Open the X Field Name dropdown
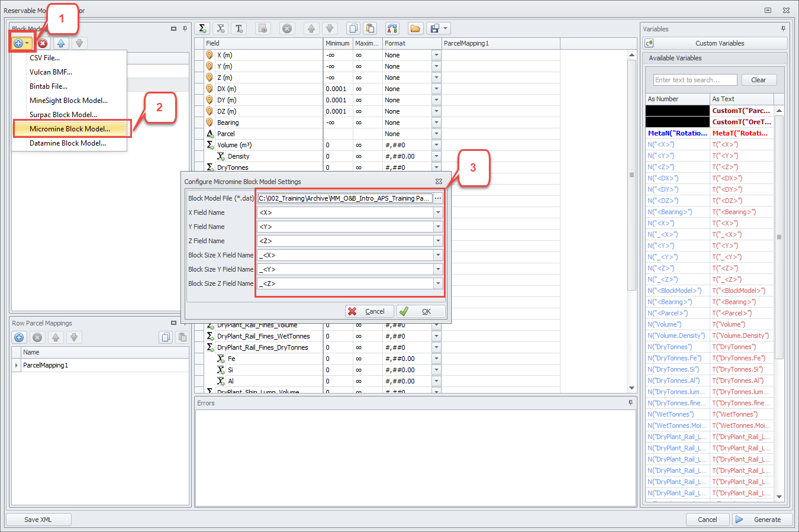 click(438, 212)
